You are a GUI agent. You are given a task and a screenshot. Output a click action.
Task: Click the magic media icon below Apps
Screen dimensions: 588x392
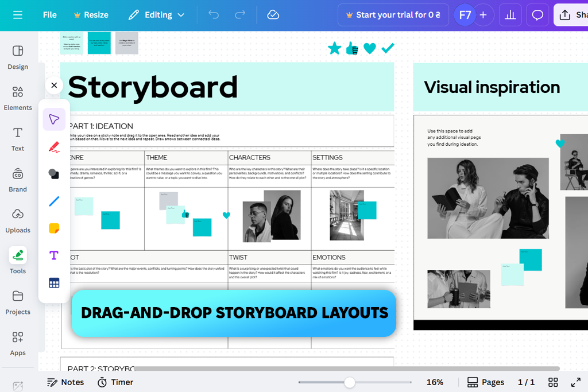point(18,386)
